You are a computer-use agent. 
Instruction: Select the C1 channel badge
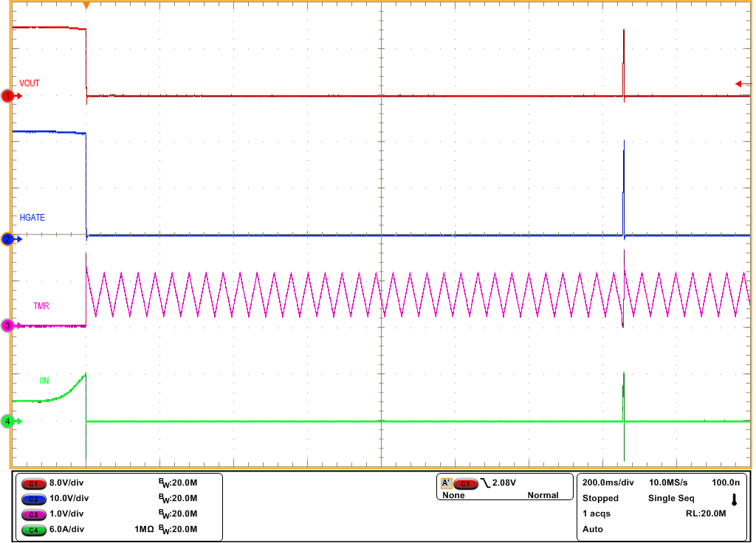pos(35,484)
